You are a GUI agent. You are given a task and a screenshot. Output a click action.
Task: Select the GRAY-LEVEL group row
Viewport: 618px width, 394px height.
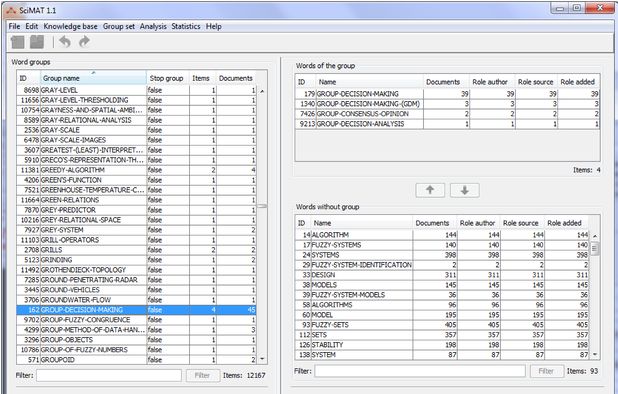(x=136, y=90)
